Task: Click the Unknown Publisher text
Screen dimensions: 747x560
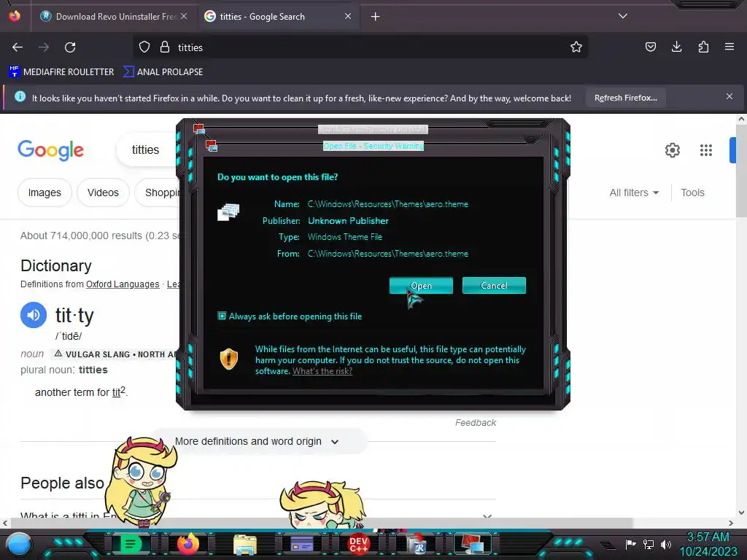Action: tap(348, 221)
